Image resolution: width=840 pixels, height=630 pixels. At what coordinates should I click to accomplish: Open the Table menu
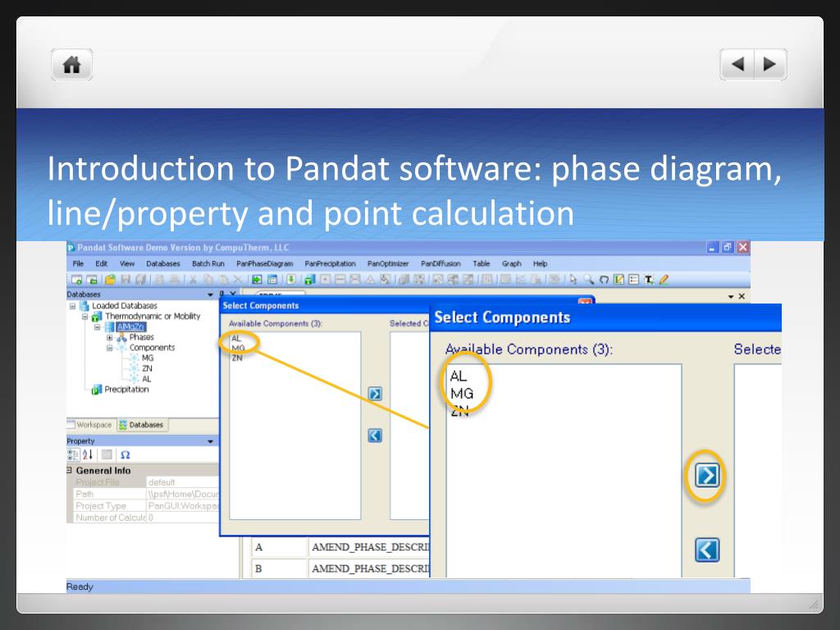coord(481,263)
